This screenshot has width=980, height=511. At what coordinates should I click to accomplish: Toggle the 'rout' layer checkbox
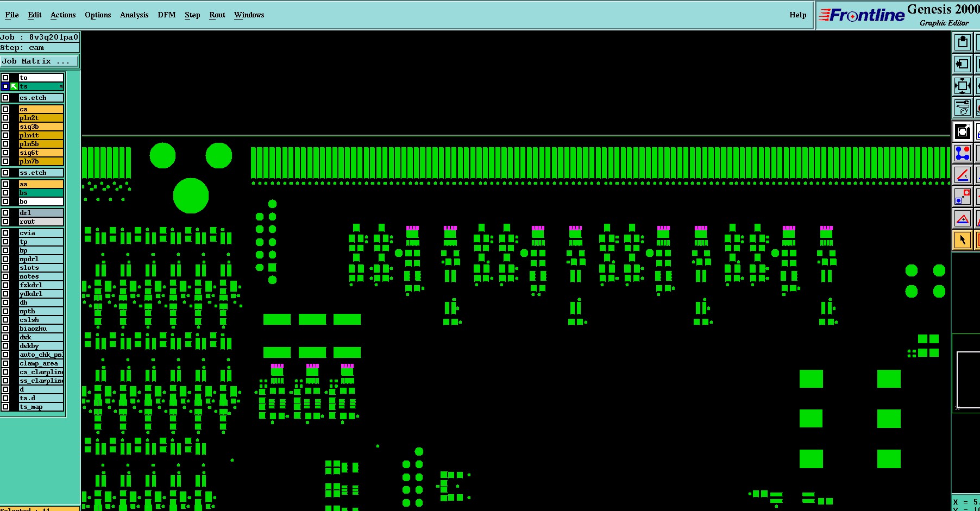[5, 222]
